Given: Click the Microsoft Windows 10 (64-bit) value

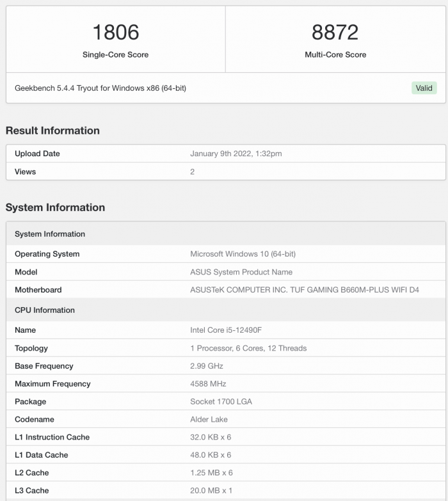Looking at the screenshot, I should pyautogui.click(x=243, y=254).
